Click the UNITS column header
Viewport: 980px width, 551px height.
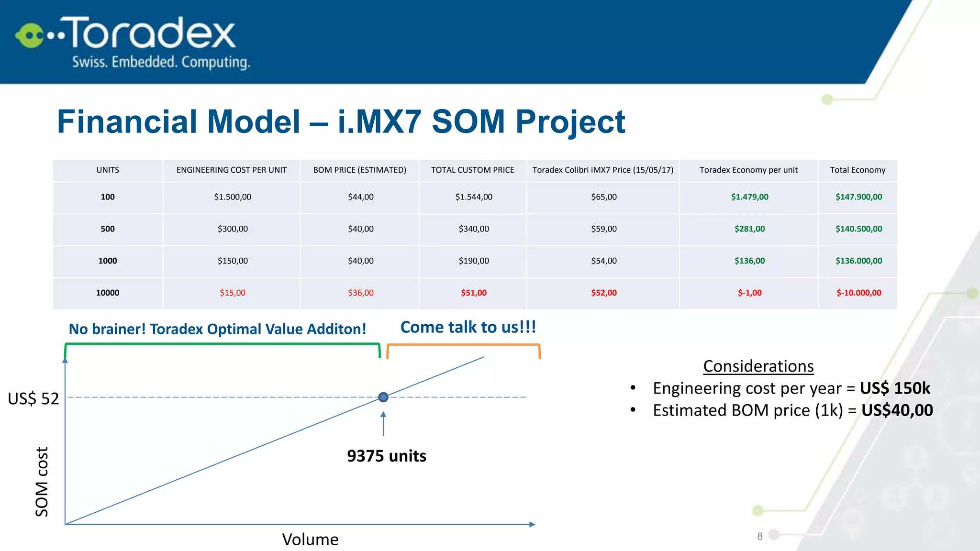click(108, 170)
